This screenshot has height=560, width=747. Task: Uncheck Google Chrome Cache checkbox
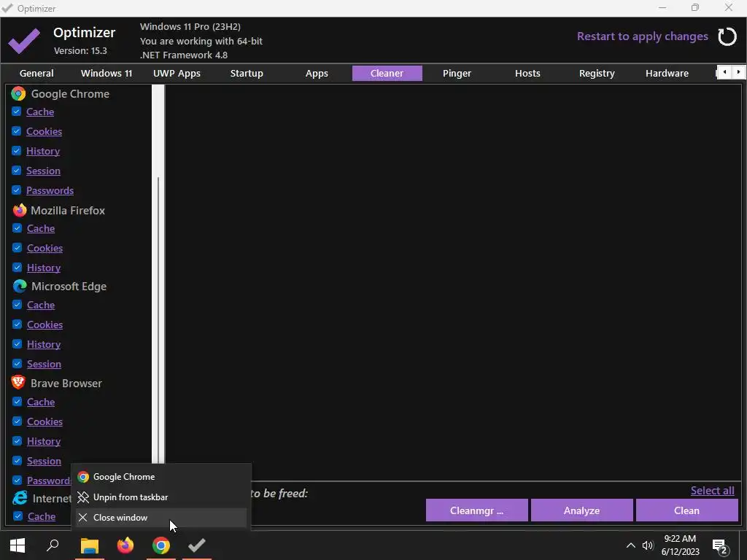(x=16, y=112)
